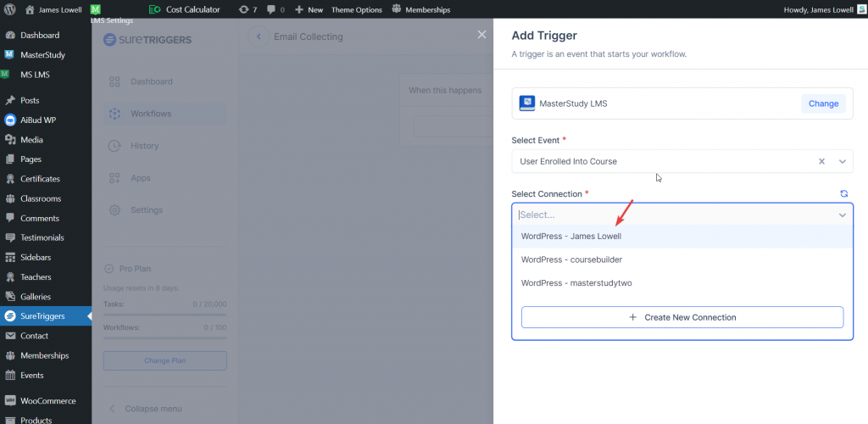
Task: Open the WordPress logo menu
Action: [x=10, y=9]
